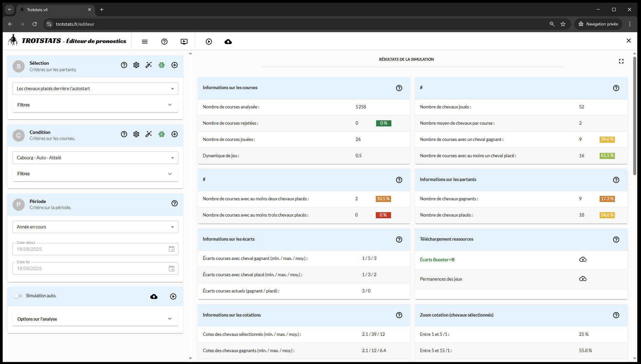Viewport: 641px width, 364px height.
Task: Click the cloud upload icon in top toolbar
Action: (x=228, y=41)
